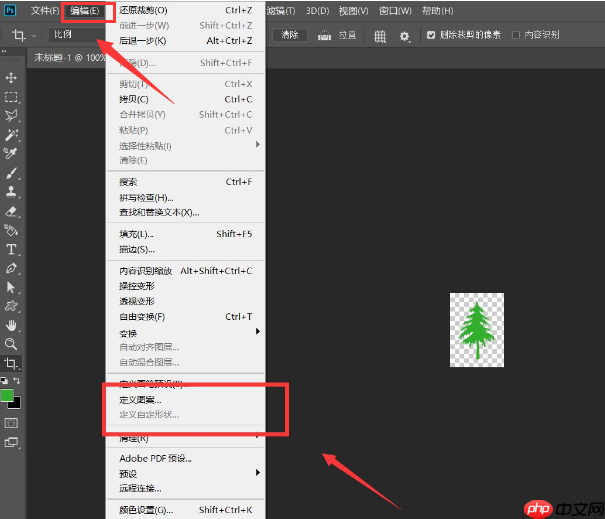
Task: Choose Fill Shift+F5
Action: [185, 234]
